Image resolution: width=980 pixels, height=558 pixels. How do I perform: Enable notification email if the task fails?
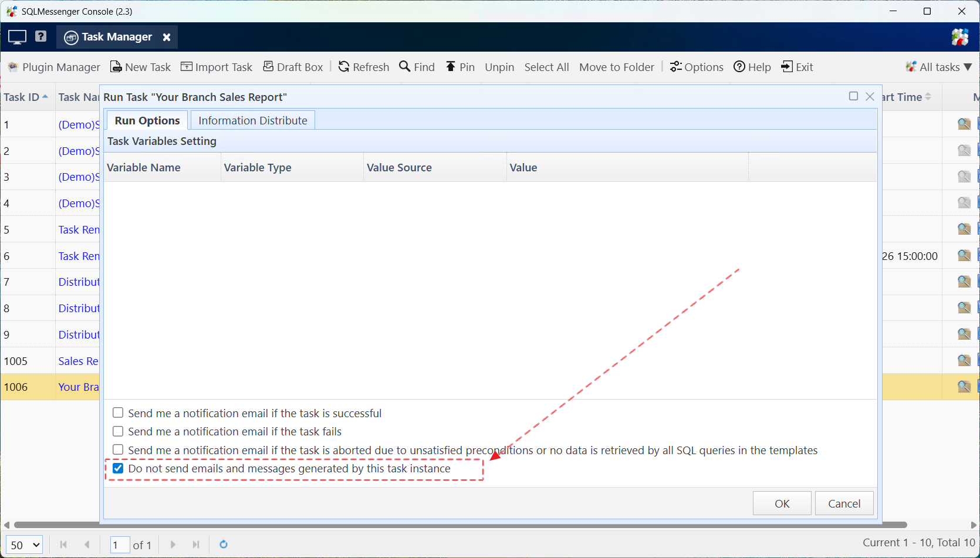point(118,431)
